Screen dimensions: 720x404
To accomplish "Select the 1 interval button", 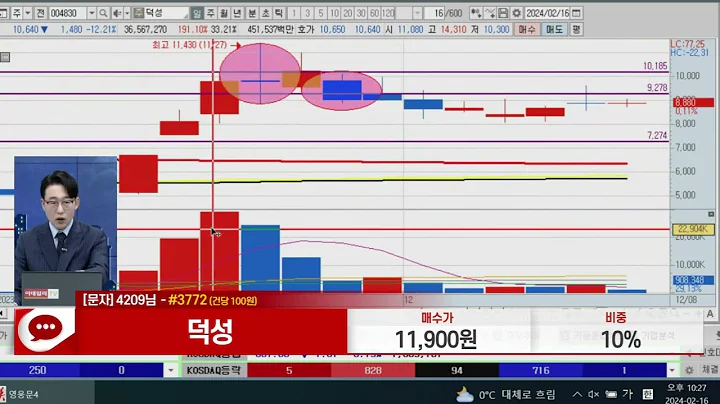I will click(294, 13).
